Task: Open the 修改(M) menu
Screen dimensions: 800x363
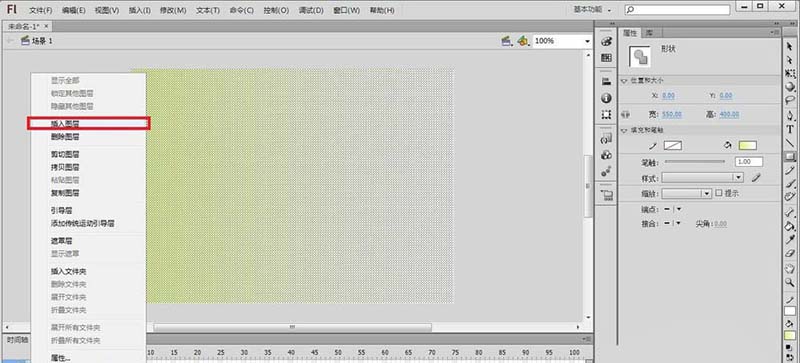Action: [x=172, y=10]
